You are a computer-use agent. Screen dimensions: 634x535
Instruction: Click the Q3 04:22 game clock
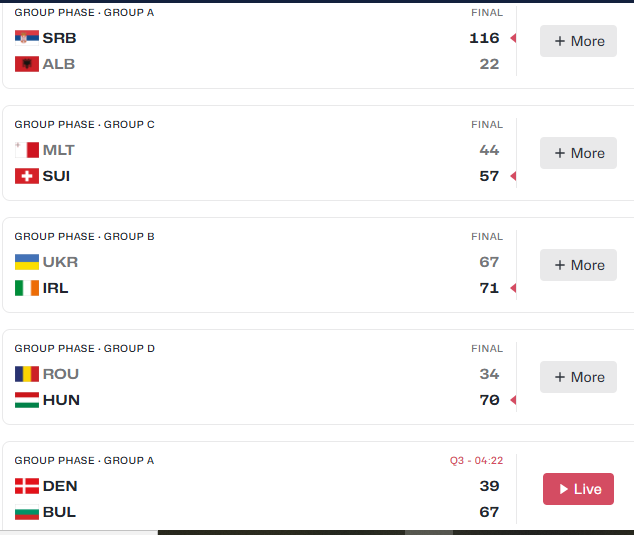pos(476,461)
